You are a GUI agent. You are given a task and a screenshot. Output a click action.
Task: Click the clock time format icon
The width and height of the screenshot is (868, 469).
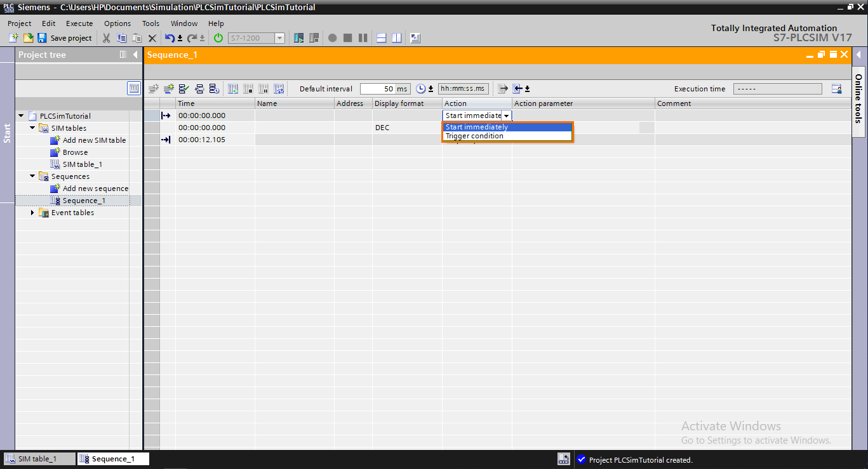[x=420, y=89]
